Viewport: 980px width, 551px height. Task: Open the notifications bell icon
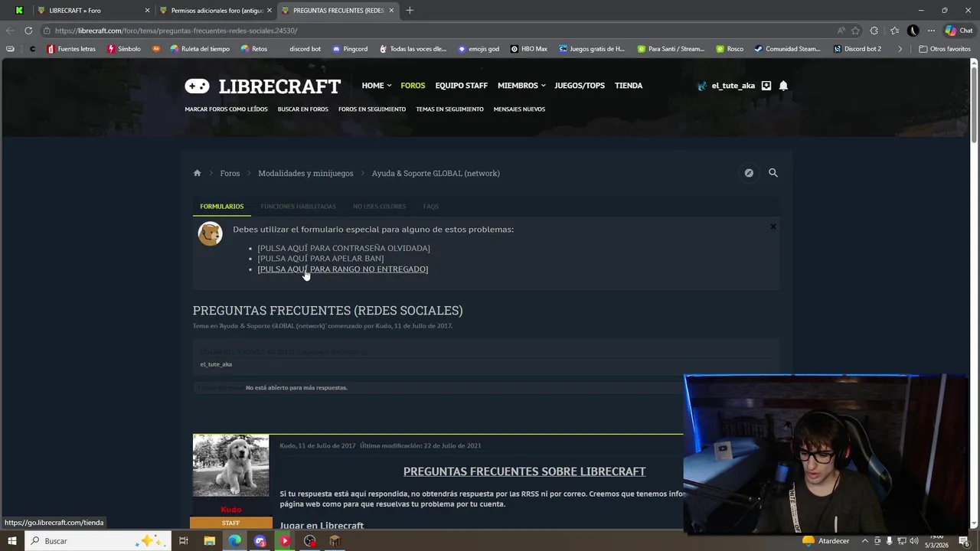[x=783, y=86]
